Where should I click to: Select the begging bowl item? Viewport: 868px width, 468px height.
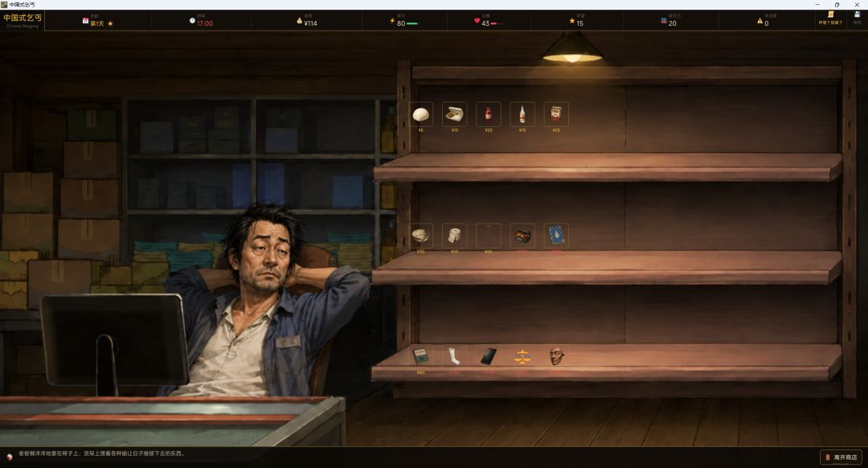tap(420, 236)
